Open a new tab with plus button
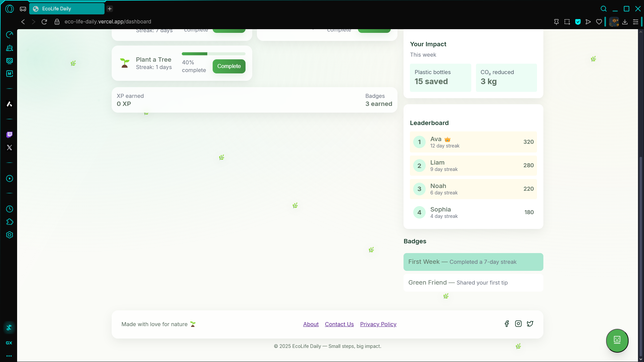Image resolution: width=644 pixels, height=362 pixels. (x=110, y=9)
